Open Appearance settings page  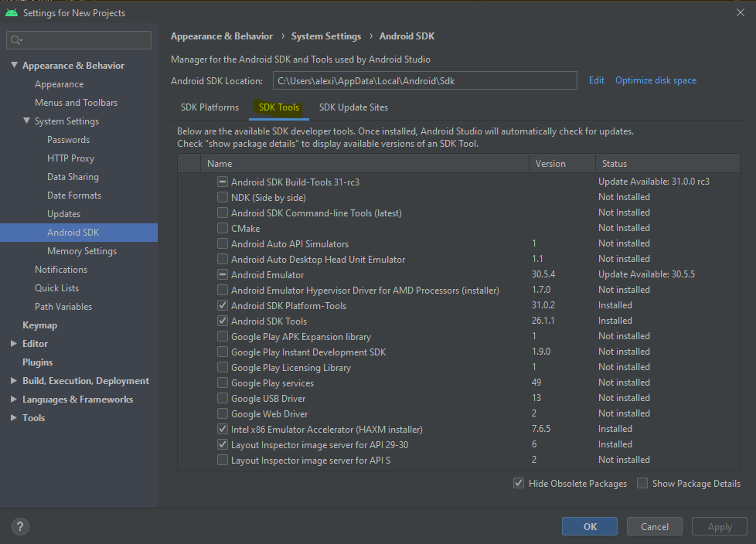[x=59, y=83]
